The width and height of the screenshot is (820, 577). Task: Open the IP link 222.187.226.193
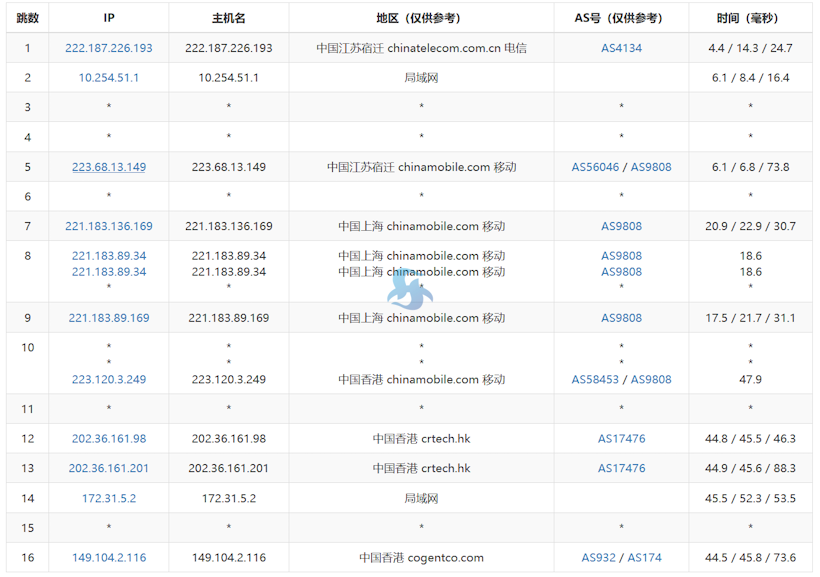[109, 47]
